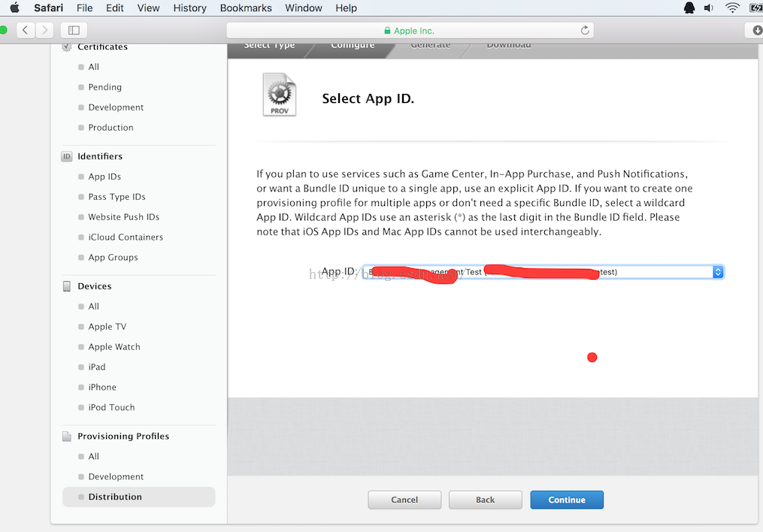Open the Wi-Fi status icon
The width and height of the screenshot is (763, 532).
pos(732,8)
